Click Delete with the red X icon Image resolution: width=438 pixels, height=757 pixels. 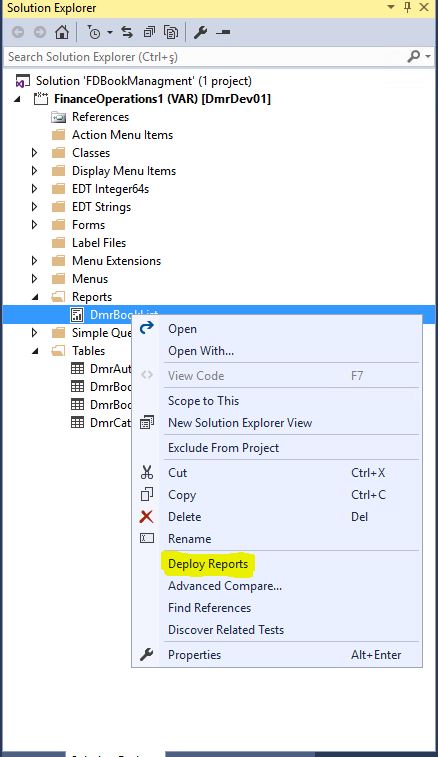pos(184,517)
